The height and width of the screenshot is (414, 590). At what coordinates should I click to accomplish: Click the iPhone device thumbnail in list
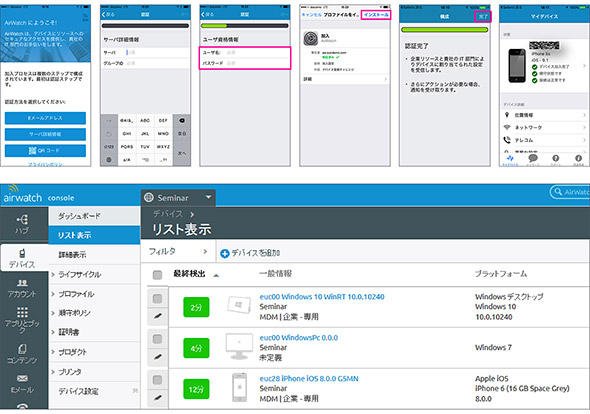(x=240, y=387)
